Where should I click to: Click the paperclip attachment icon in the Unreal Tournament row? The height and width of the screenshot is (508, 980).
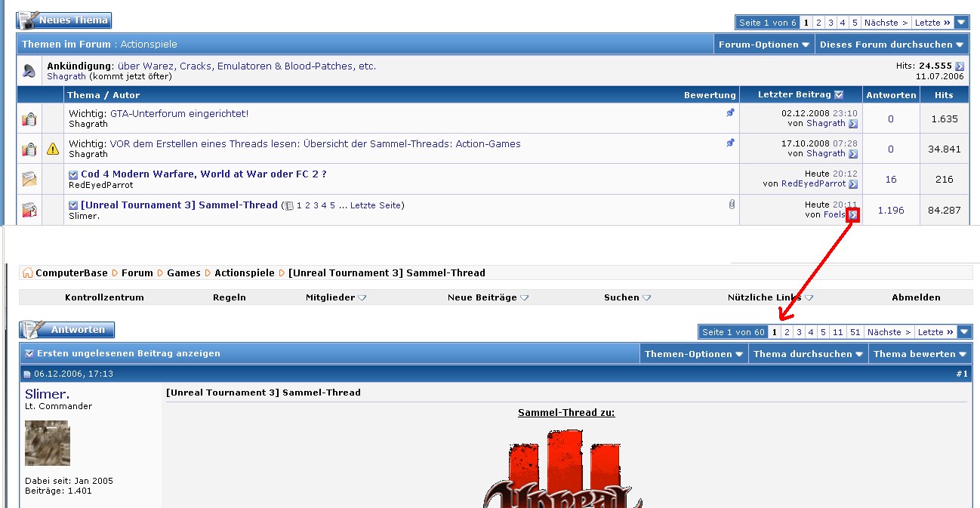(732, 204)
